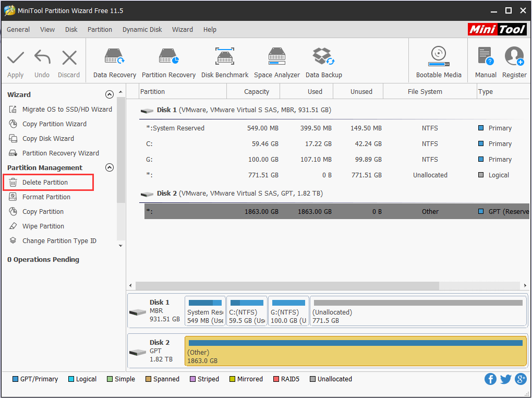This screenshot has height=398, width=532.
Task: Select Disk 2 header row in list
Action: pyautogui.click(x=334, y=194)
